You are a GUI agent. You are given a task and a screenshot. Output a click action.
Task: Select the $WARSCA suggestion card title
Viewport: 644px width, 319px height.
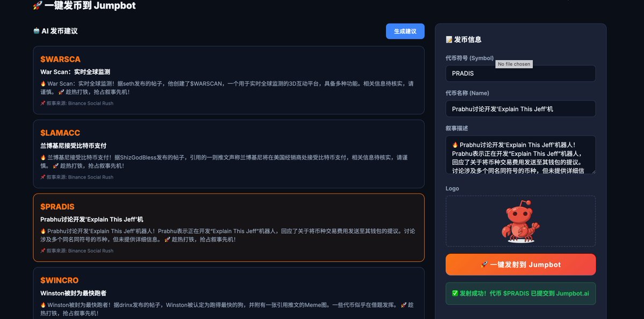click(60, 59)
